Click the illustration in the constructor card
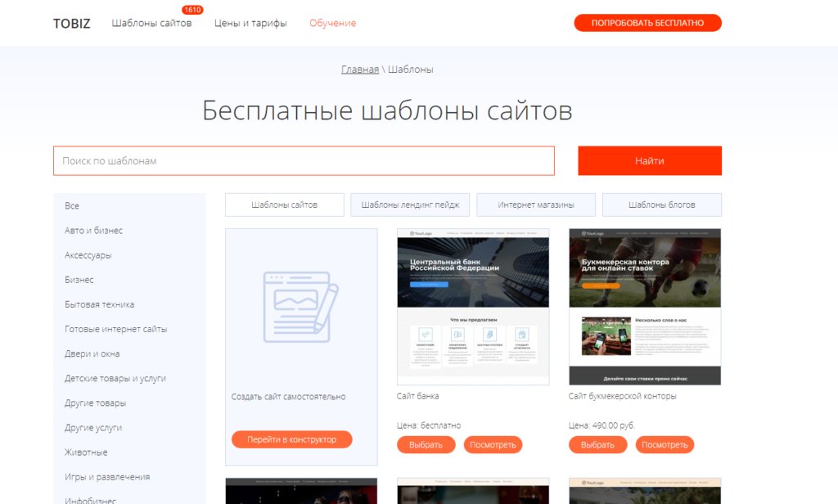This screenshot has height=504, width=838. 300,307
